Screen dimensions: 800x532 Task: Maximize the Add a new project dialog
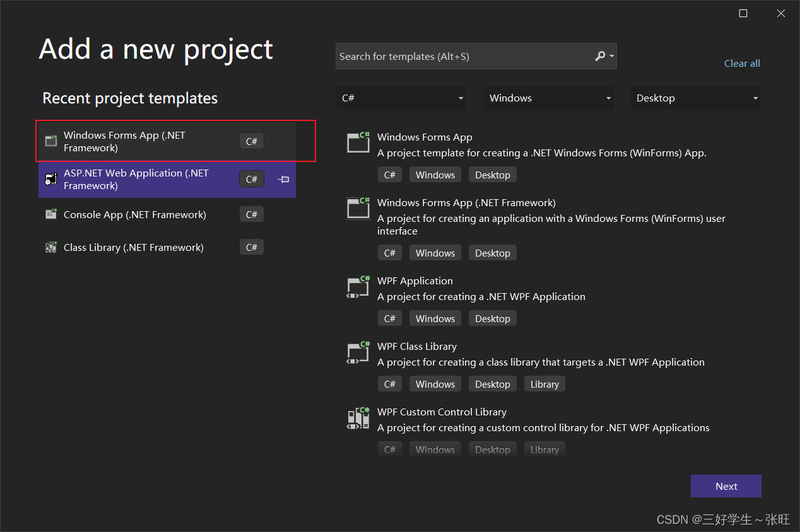click(743, 13)
